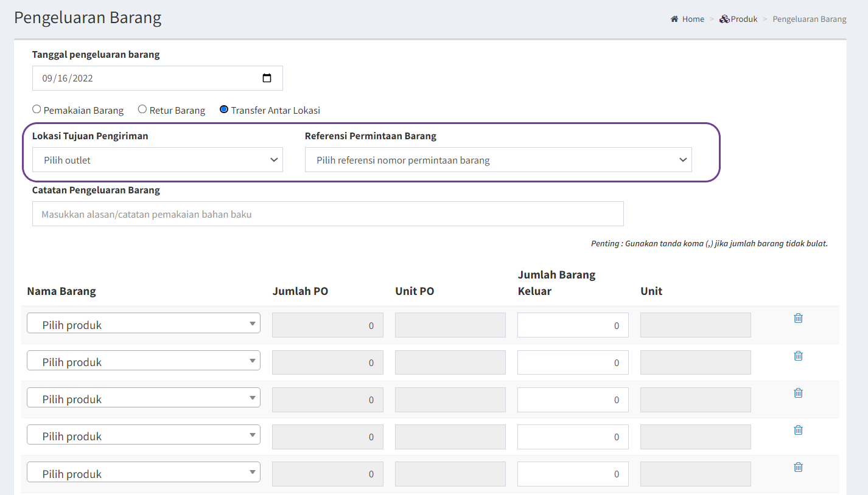Delete the third product row with trash icon
Screen dimensions: 868x495
798,393
